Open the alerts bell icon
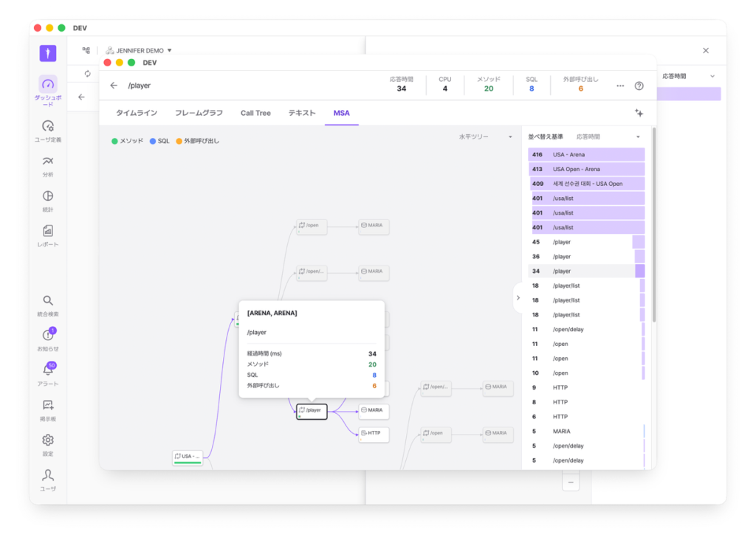 click(47, 370)
